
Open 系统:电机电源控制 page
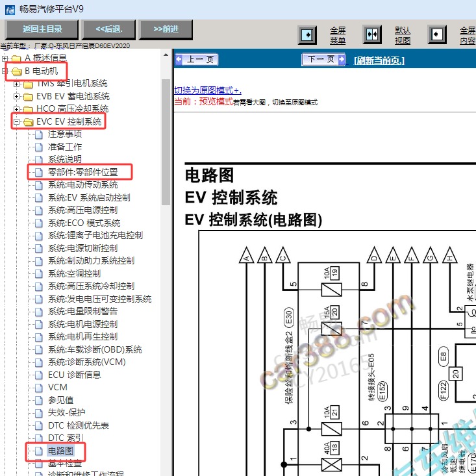point(82,324)
